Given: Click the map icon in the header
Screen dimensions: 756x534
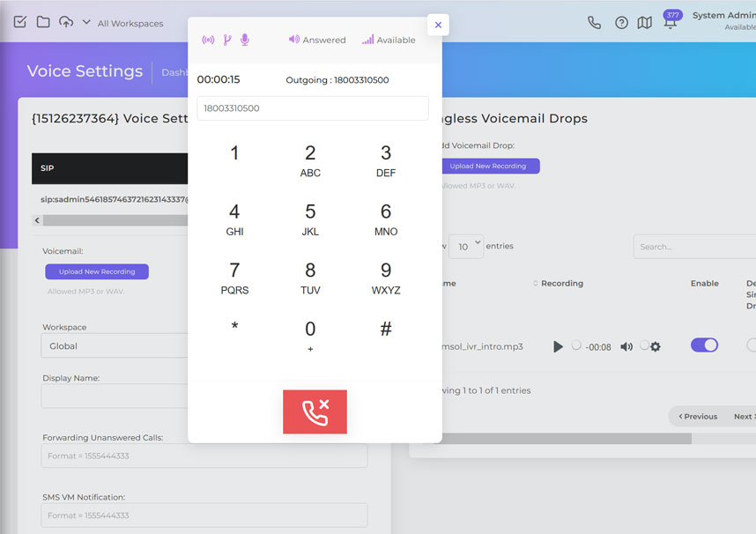Looking at the screenshot, I should point(644,22).
